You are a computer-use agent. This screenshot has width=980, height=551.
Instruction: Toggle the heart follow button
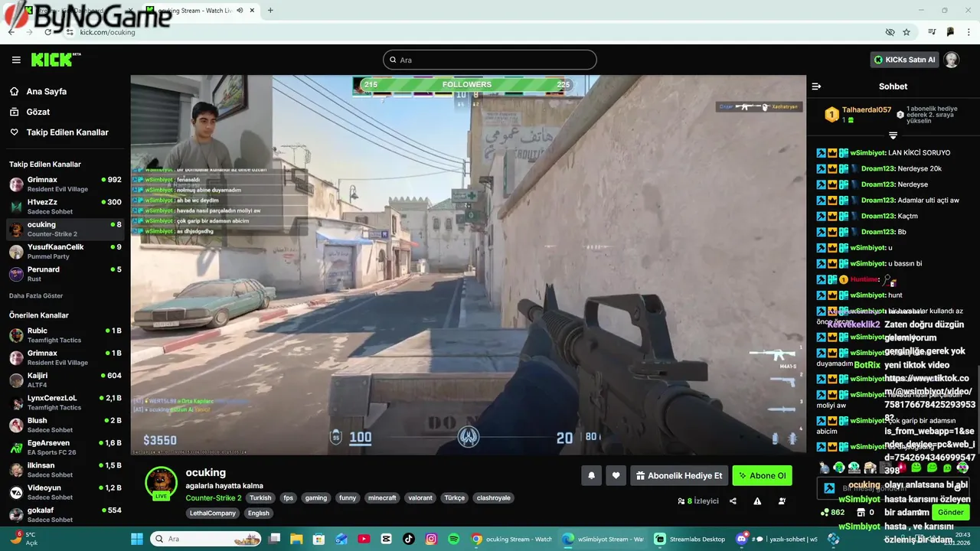coord(616,475)
